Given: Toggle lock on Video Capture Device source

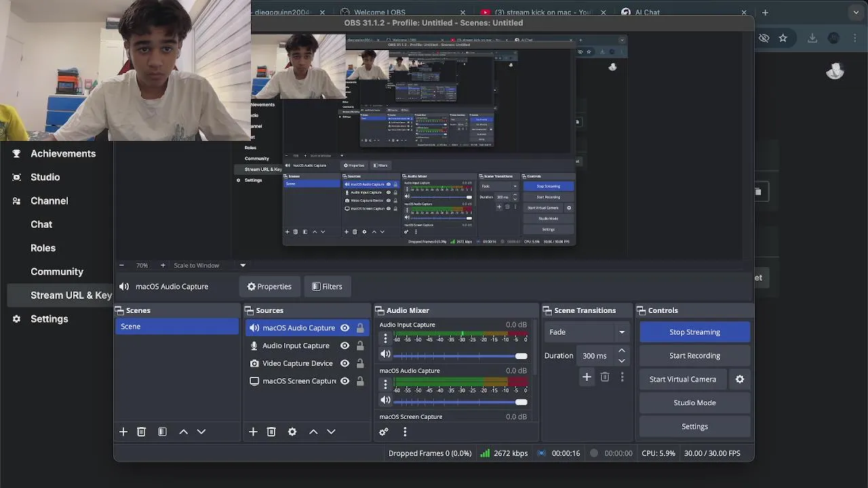Looking at the screenshot, I should point(360,363).
